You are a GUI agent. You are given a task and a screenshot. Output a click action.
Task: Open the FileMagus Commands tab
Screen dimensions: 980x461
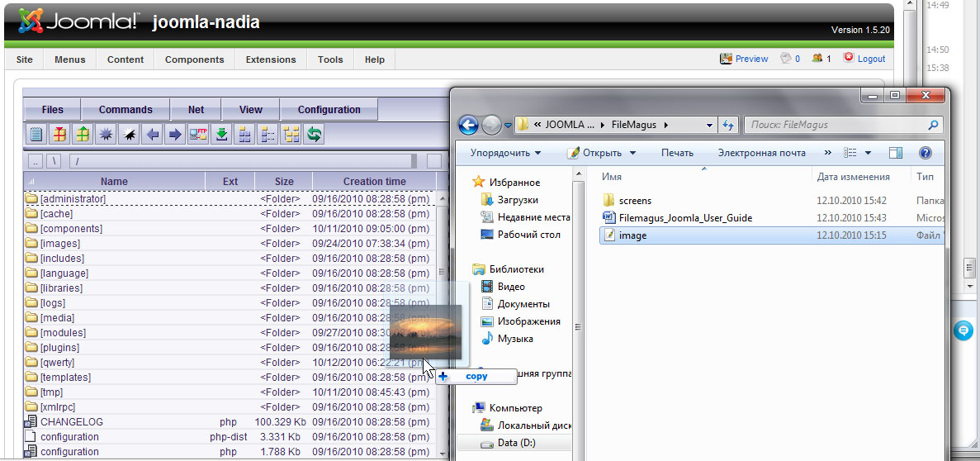tap(125, 109)
